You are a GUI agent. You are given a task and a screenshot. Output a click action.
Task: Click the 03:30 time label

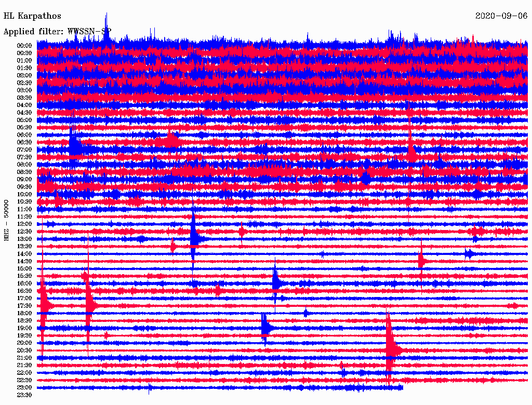click(x=24, y=98)
